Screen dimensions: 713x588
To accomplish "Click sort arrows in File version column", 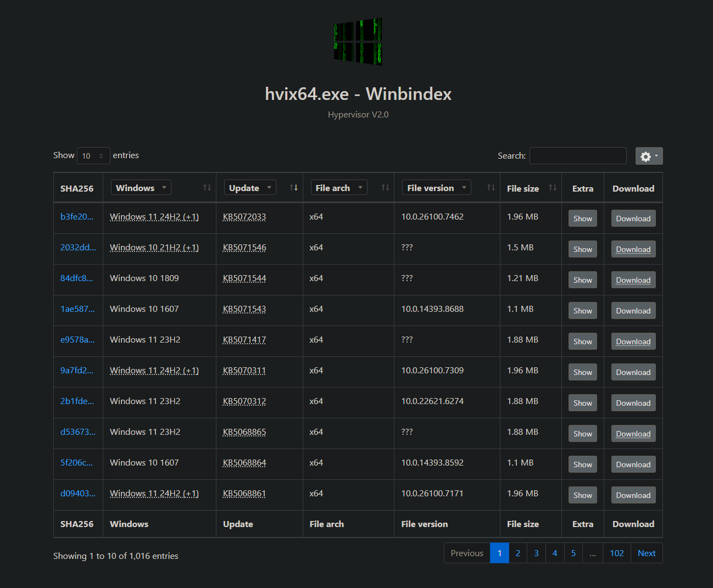I will point(491,188).
